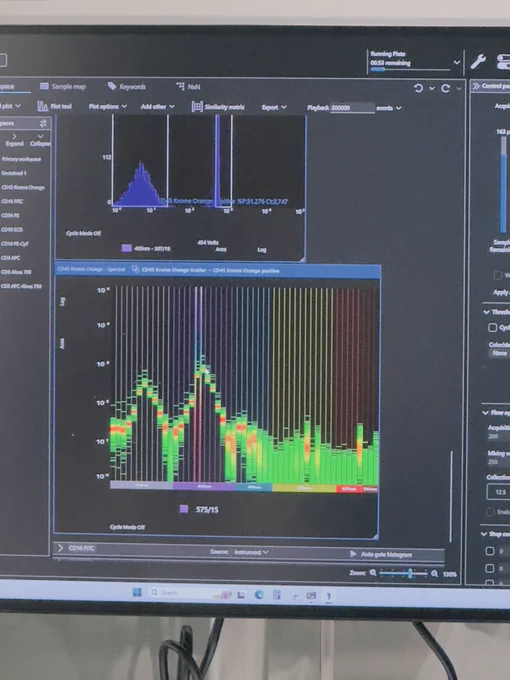Tick the greyed checkbox above Apply
The width and height of the screenshot is (510, 680).
tap(497, 275)
